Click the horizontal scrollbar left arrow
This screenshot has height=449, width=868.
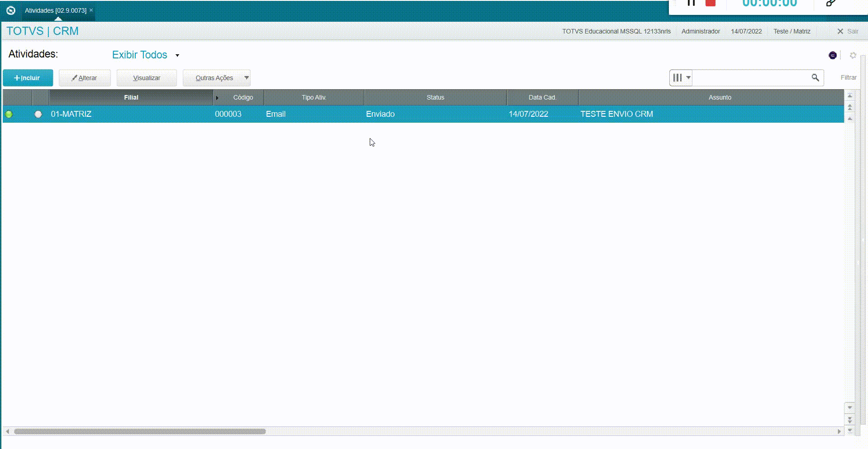pos(7,431)
